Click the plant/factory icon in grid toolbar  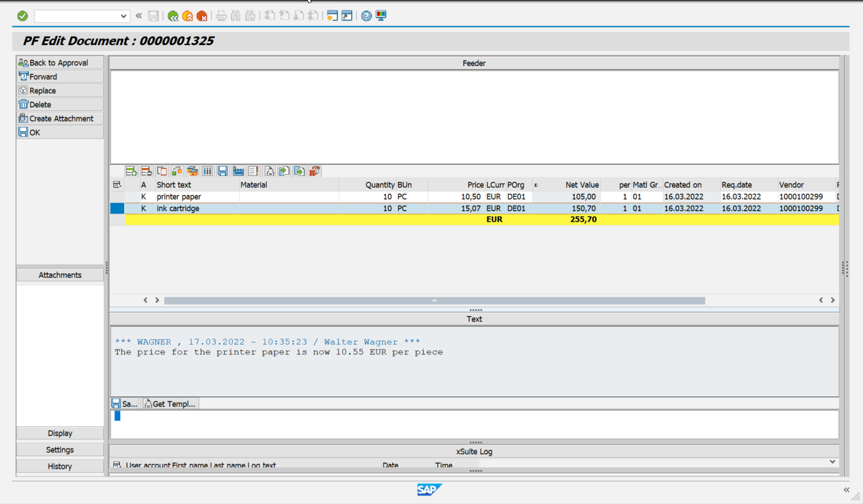(x=239, y=171)
